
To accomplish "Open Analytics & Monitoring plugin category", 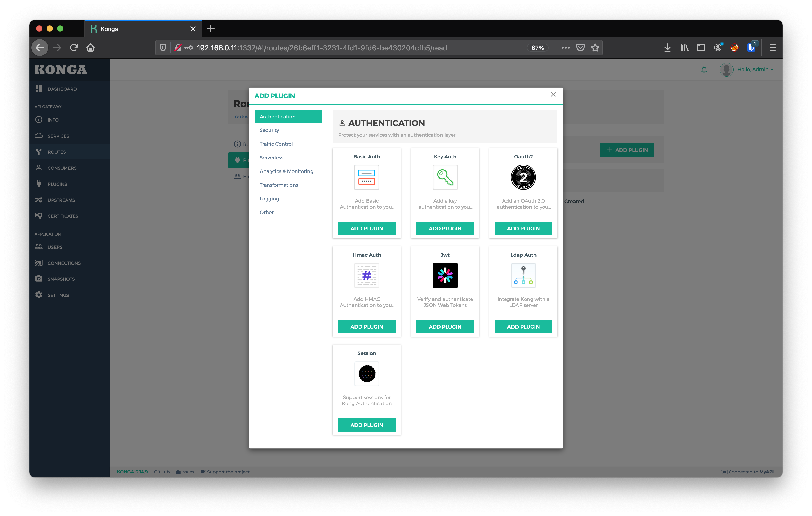I will point(286,171).
